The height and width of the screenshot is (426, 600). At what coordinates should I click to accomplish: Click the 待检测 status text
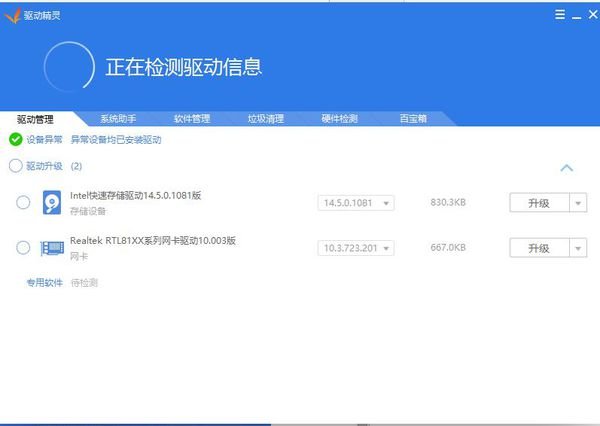pyautogui.click(x=84, y=283)
